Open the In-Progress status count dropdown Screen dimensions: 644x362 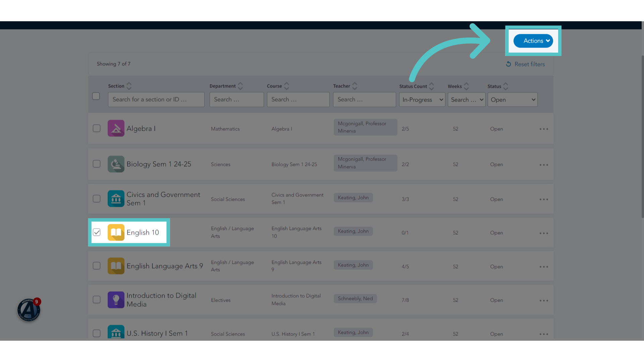pyautogui.click(x=422, y=100)
